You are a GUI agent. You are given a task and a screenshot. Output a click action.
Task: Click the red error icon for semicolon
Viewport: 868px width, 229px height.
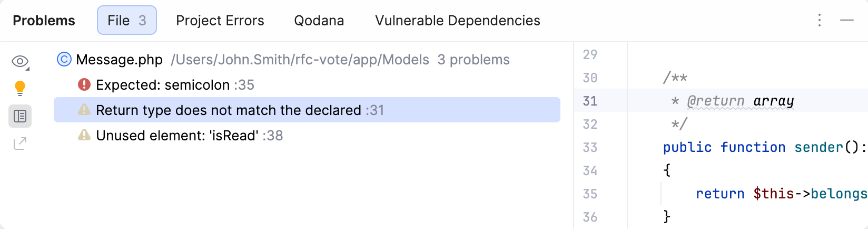click(x=84, y=84)
